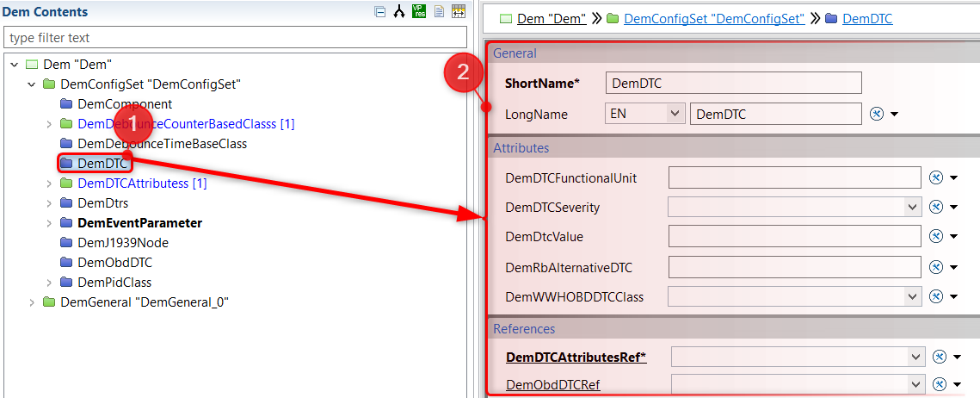Expand the DemPidClass node

click(x=49, y=283)
